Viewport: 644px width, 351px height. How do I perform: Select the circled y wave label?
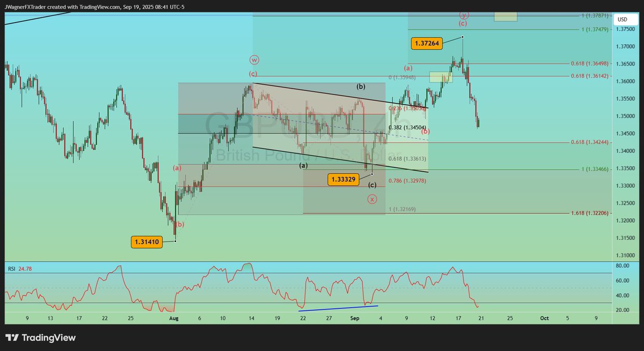pyautogui.click(x=463, y=14)
